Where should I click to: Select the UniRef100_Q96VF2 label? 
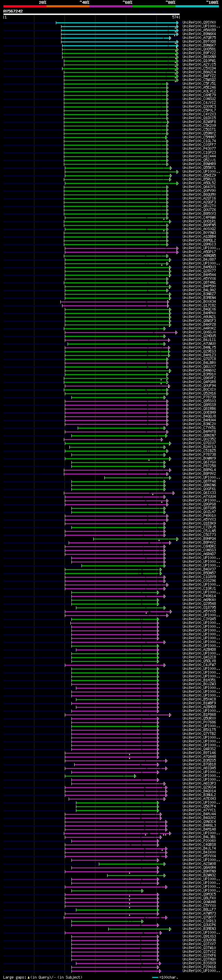[x=199, y=378]
